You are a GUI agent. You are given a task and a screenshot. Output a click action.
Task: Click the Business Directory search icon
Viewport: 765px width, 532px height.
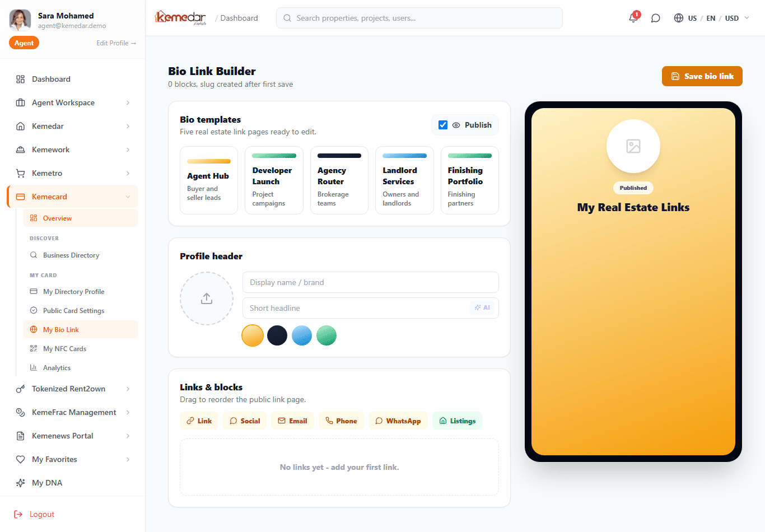(x=34, y=255)
